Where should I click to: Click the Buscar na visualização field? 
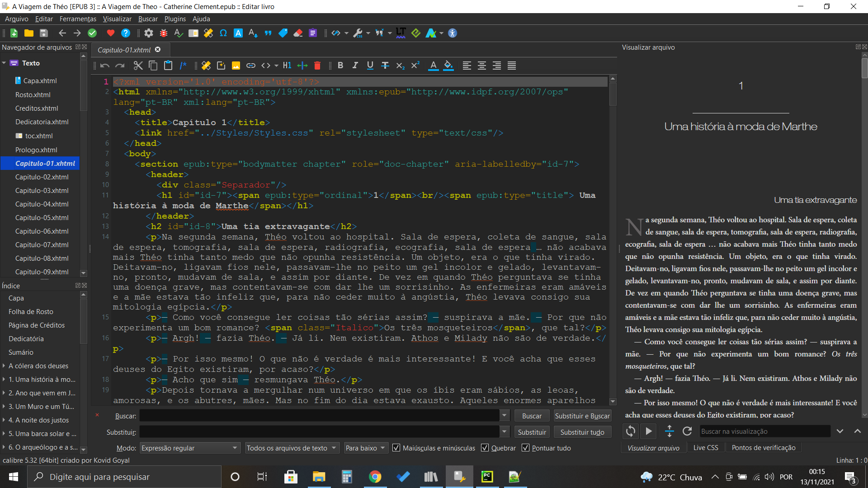764,431
